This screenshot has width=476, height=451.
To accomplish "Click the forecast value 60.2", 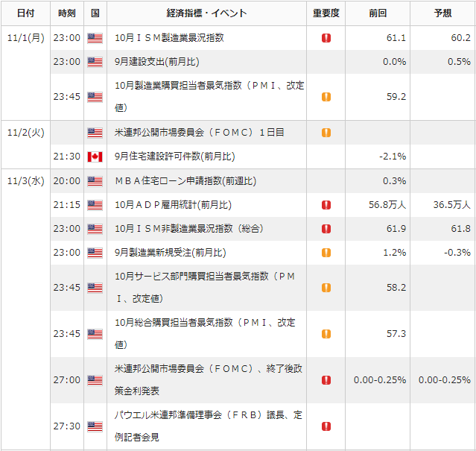I will click(x=461, y=38).
